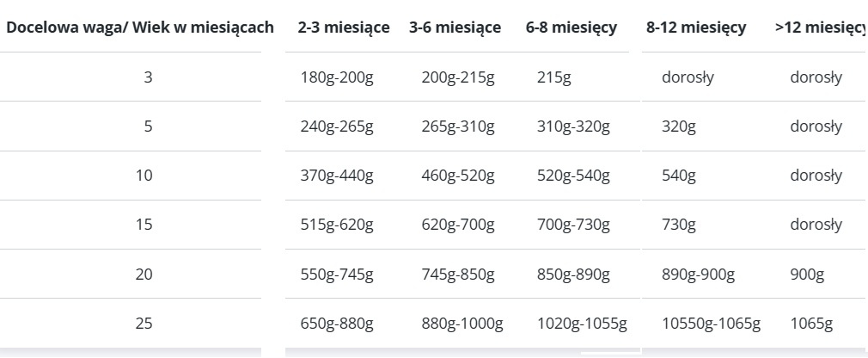The width and height of the screenshot is (868, 358).
Task: Select the "550g-745g" cell
Action: point(337,275)
